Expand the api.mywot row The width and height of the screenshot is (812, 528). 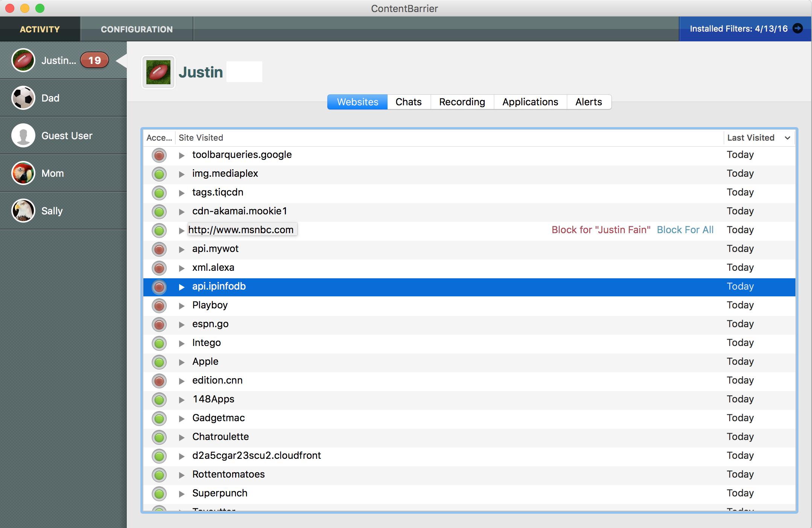pos(182,249)
